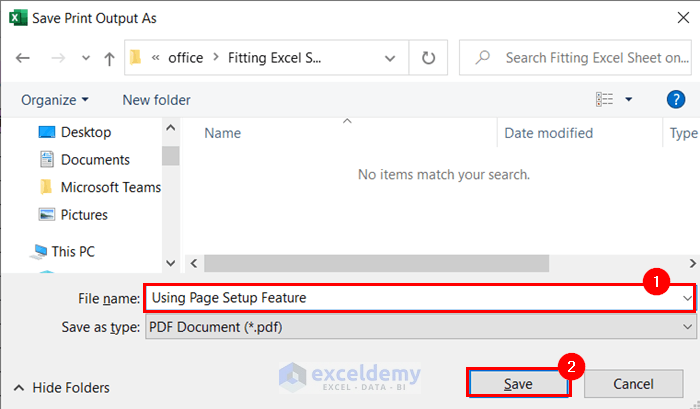Screen dimensions: 700x409
Task: Click the Cancel button
Action: click(x=633, y=384)
